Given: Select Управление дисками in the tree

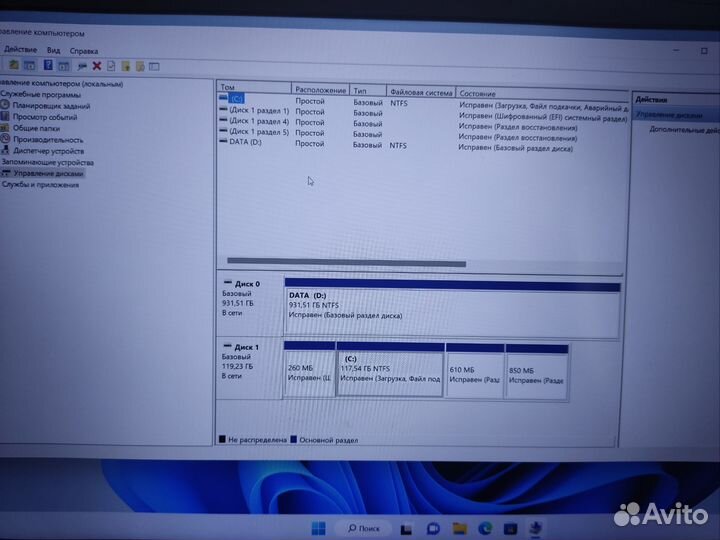Looking at the screenshot, I should click(x=48, y=173).
